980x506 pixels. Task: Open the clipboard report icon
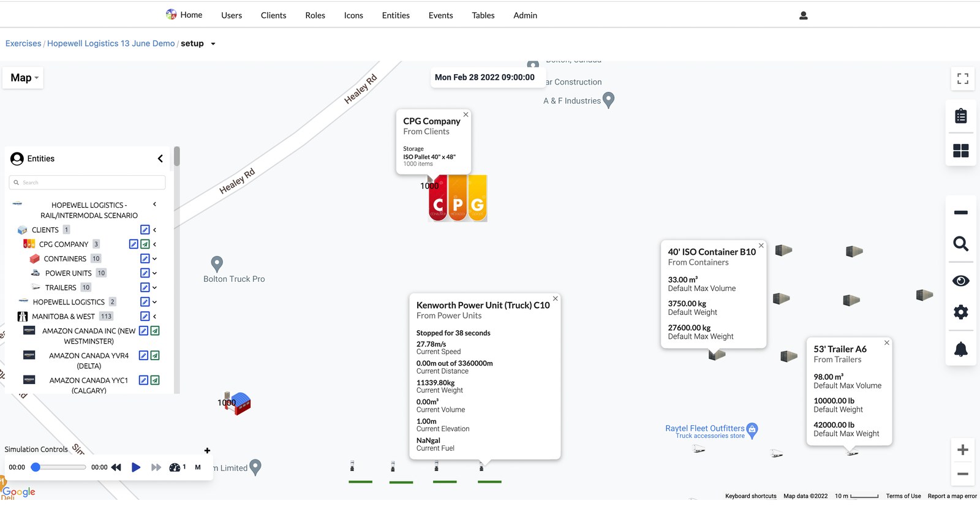960,116
